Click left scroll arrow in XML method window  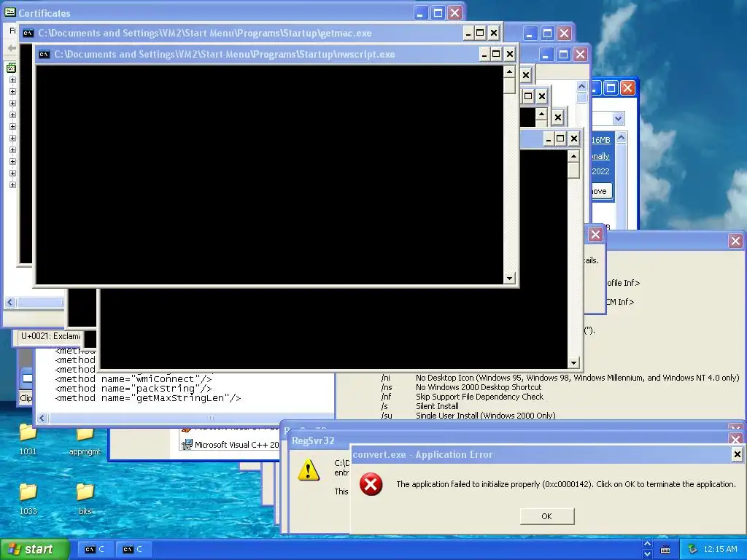(x=42, y=418)
